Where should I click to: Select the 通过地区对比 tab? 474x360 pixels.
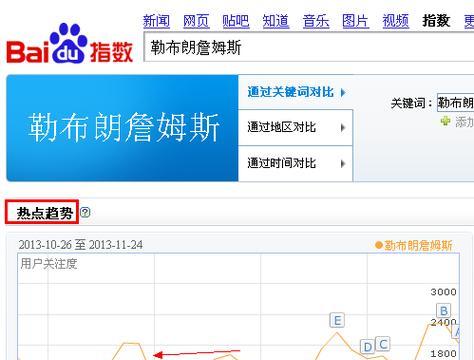point(296,127)
